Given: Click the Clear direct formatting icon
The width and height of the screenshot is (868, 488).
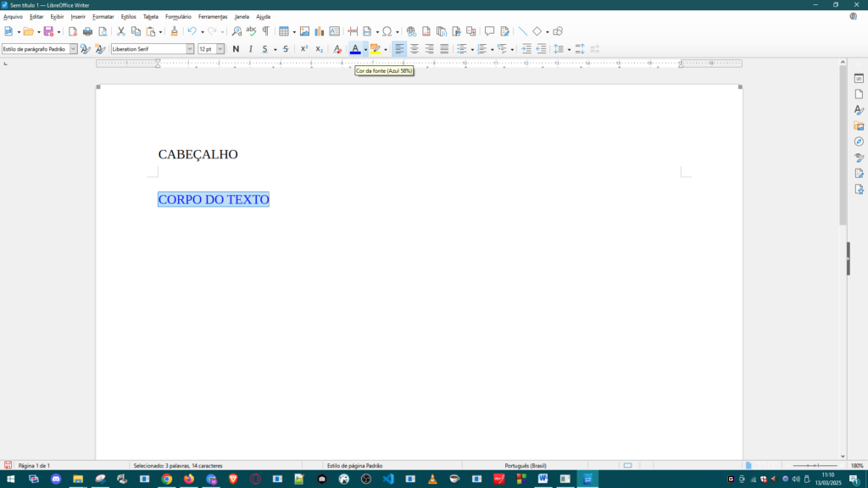Looking at the screenshot, I should [337, 49].
